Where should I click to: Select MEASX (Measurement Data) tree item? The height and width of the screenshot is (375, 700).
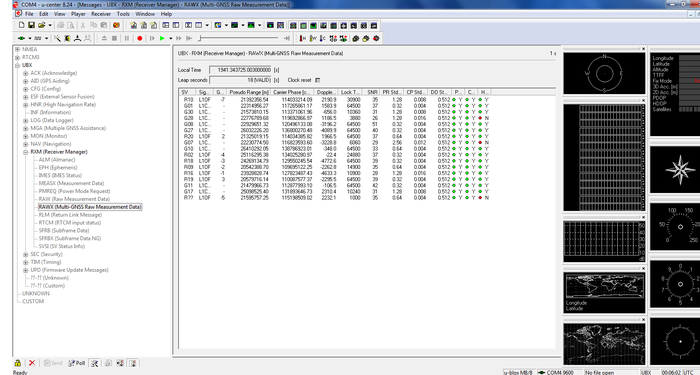pos(71,183)
